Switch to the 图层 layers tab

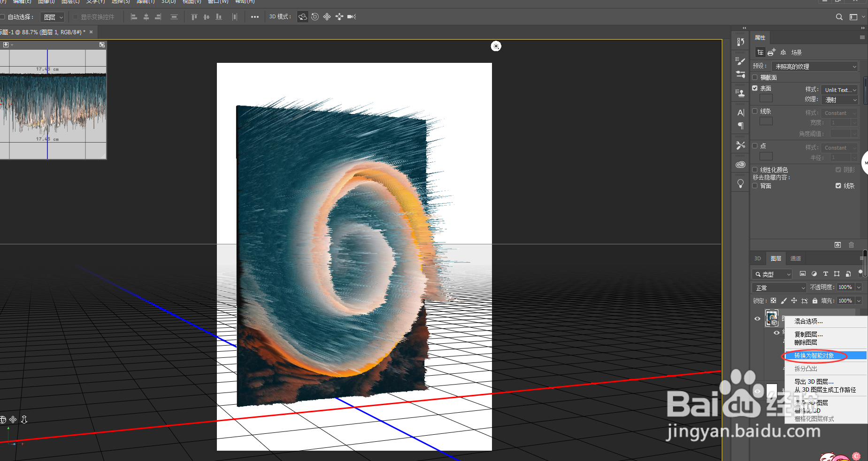pyautogui.click(x=776, y=258)
